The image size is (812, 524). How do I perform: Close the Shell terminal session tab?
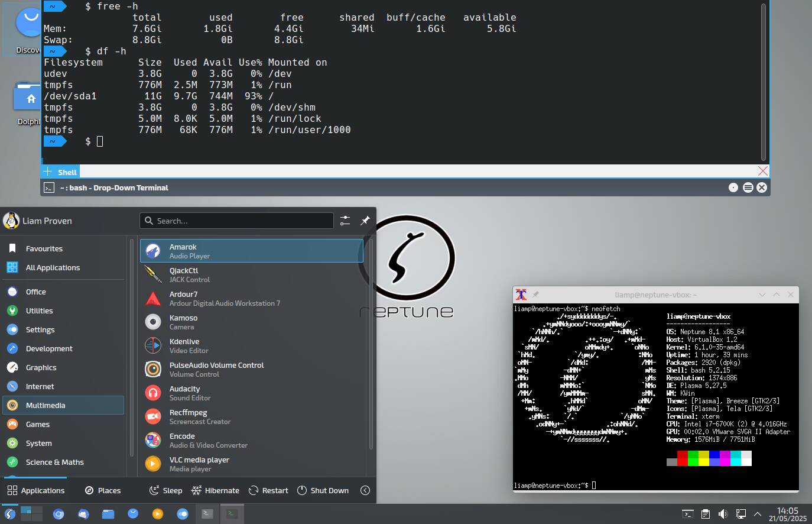pos(762,171)
